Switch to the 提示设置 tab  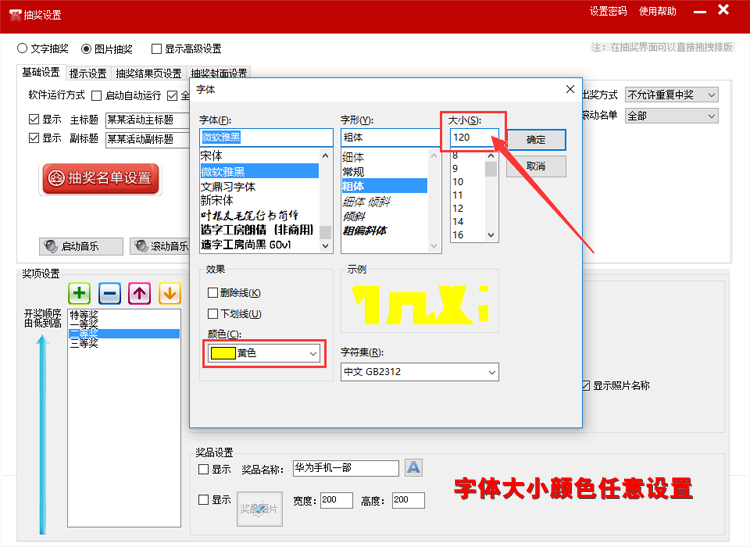(88, 73)
